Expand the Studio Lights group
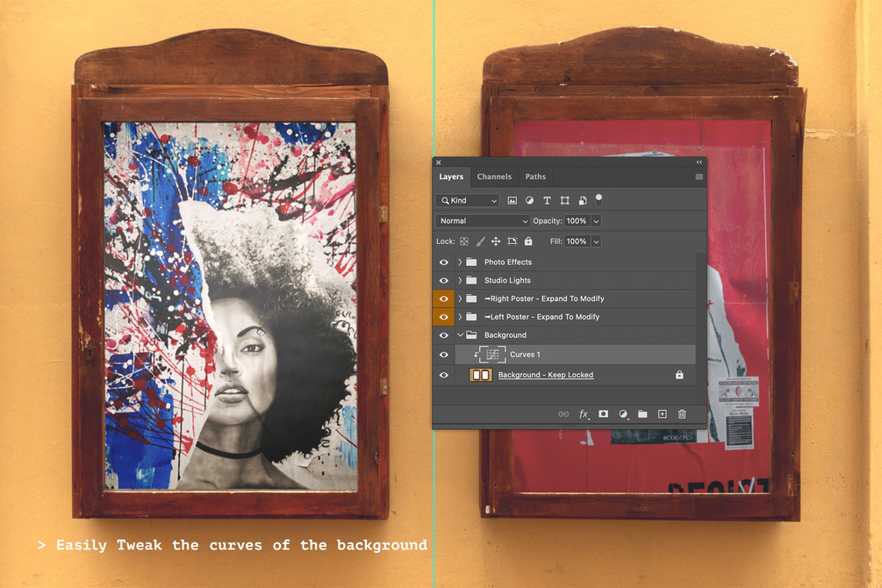The image size is (882, 588). (460, 280)
